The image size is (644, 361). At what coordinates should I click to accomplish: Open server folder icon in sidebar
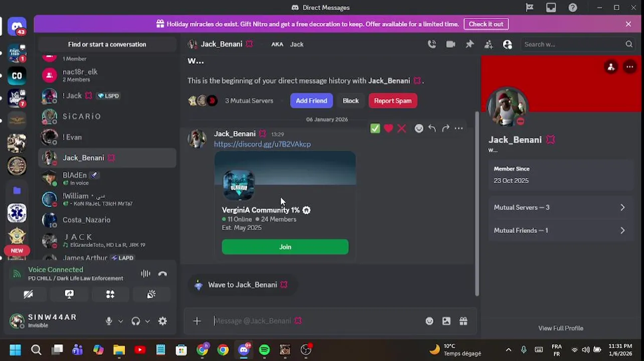(x=17, y=191)
